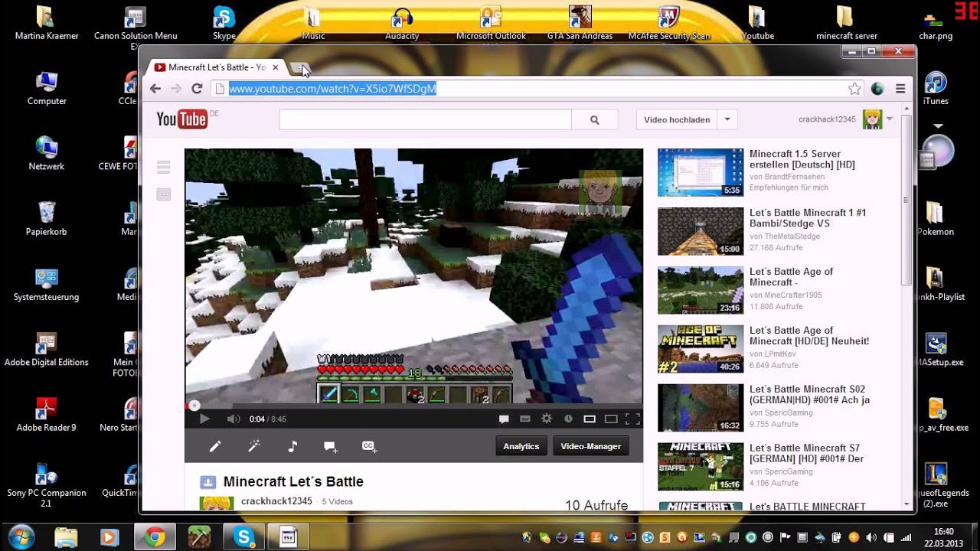This screenshot has height=551, width=980.
Task: Click crackhack12345 username in header
Action: pyautogui.click(x=827, y=119)
